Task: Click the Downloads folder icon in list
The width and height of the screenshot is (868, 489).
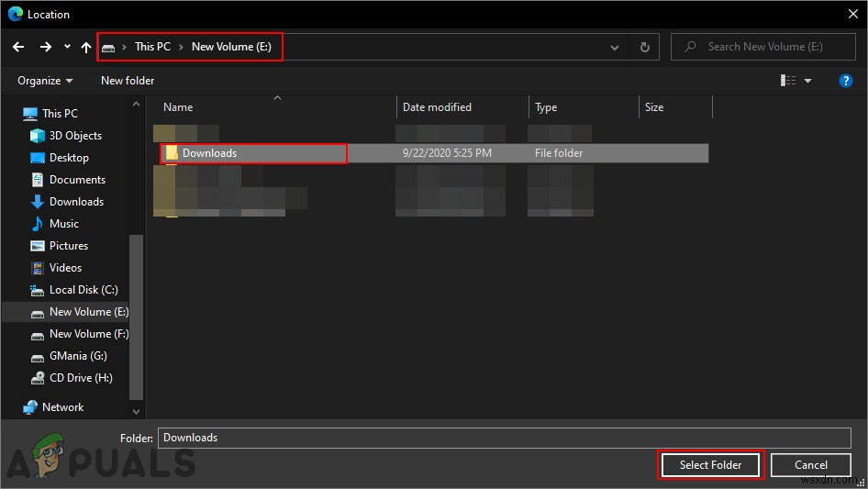Action: click(172, 153)
